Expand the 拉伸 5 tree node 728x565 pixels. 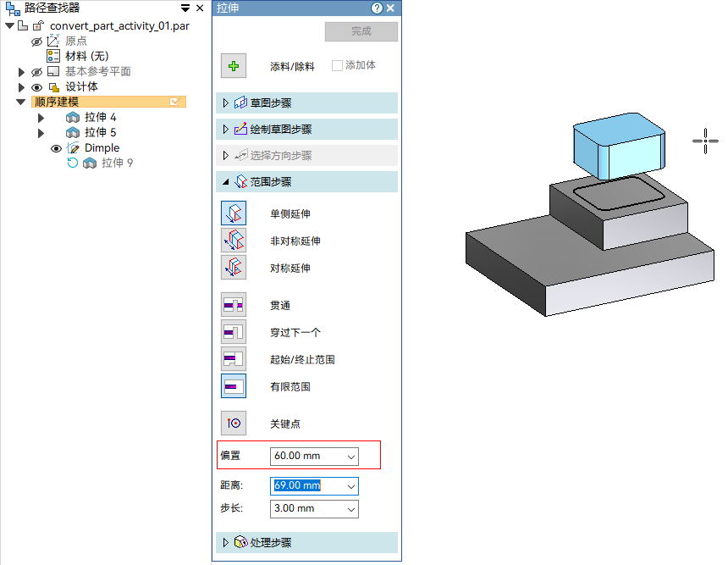click(41, 133)
